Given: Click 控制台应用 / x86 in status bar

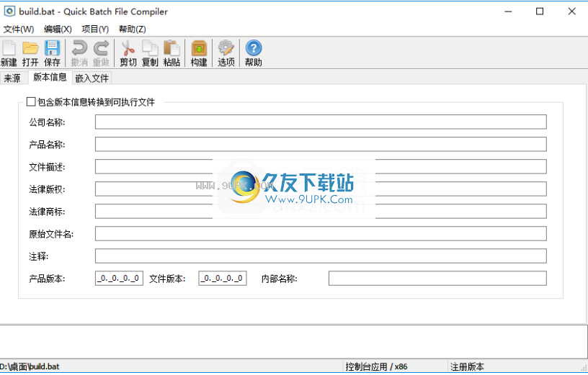Looking at the screenshot, I should point(376,366).
